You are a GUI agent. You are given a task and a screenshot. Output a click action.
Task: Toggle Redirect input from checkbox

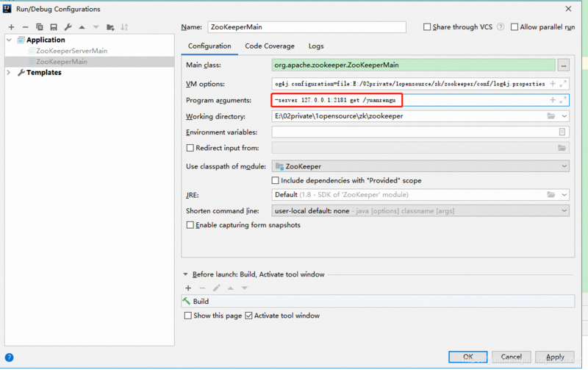[x=190, y=148]
